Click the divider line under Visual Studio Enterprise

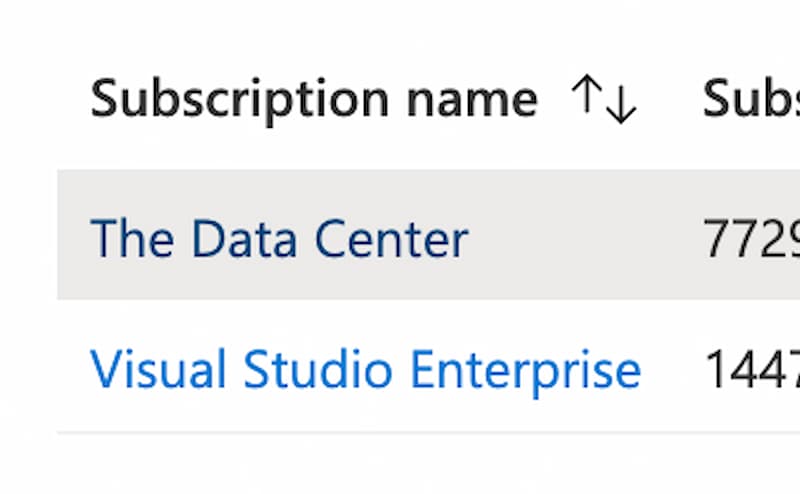429,433
